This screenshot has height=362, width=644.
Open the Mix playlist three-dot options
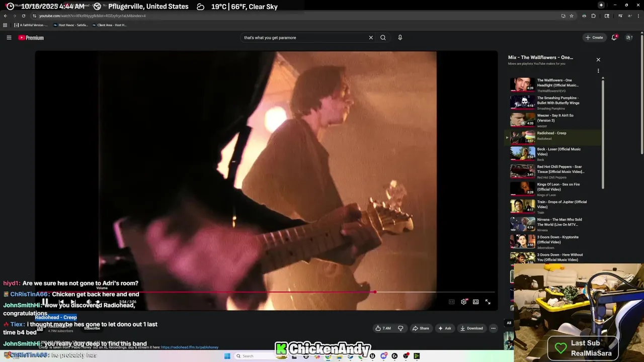(598, 71)
